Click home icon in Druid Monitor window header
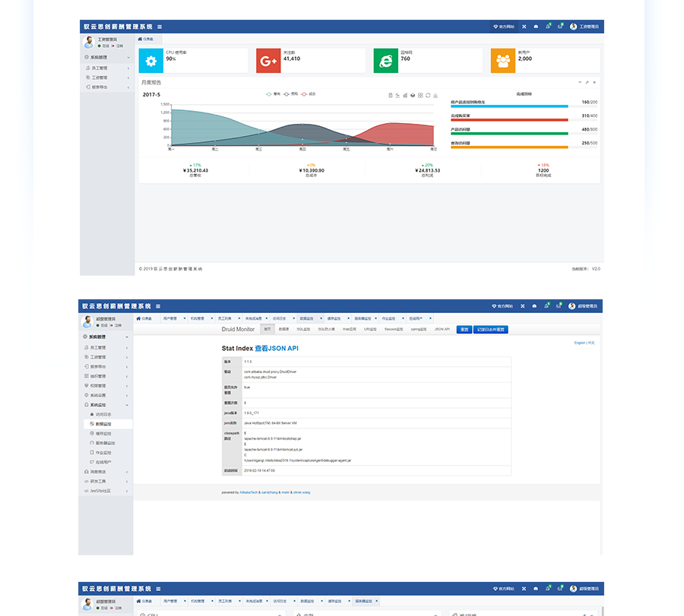Viewport: 684px width, 616px height. (534, 306)
